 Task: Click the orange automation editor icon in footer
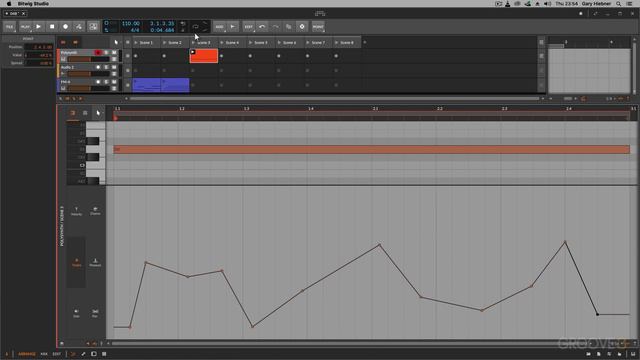tap(73, 354)
